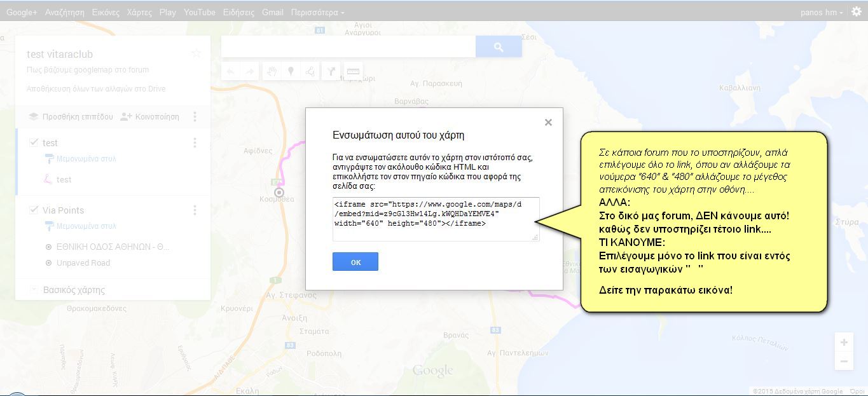Click the marker bullet beside Unpaved Road

(x=48, y=263)
